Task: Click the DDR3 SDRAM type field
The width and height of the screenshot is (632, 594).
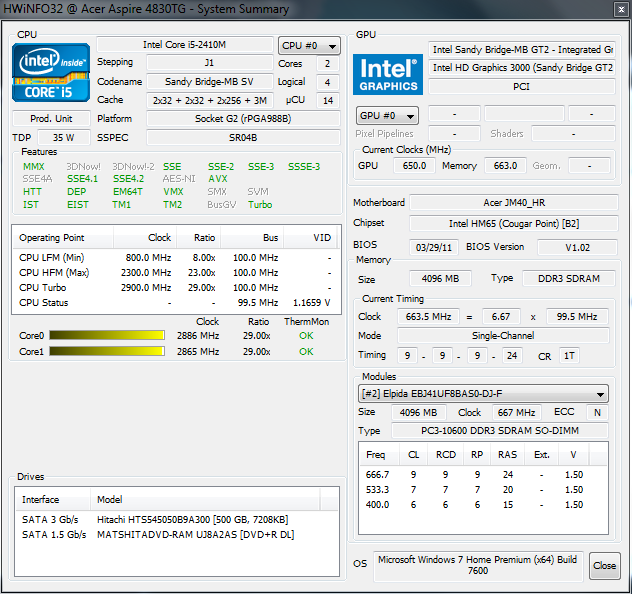Action: pos(569,278)
